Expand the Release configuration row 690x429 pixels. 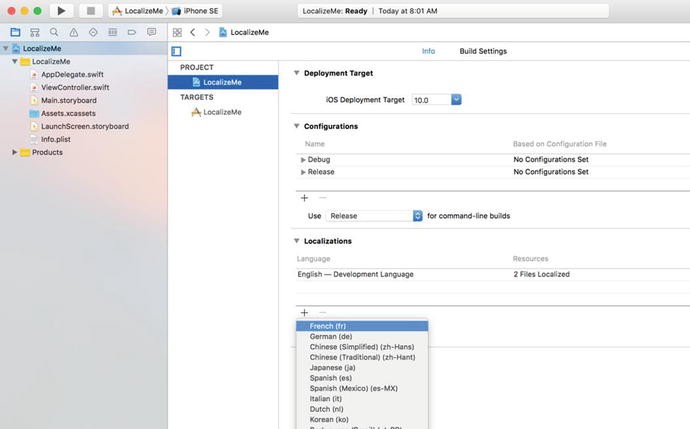[x=303, y=172]
